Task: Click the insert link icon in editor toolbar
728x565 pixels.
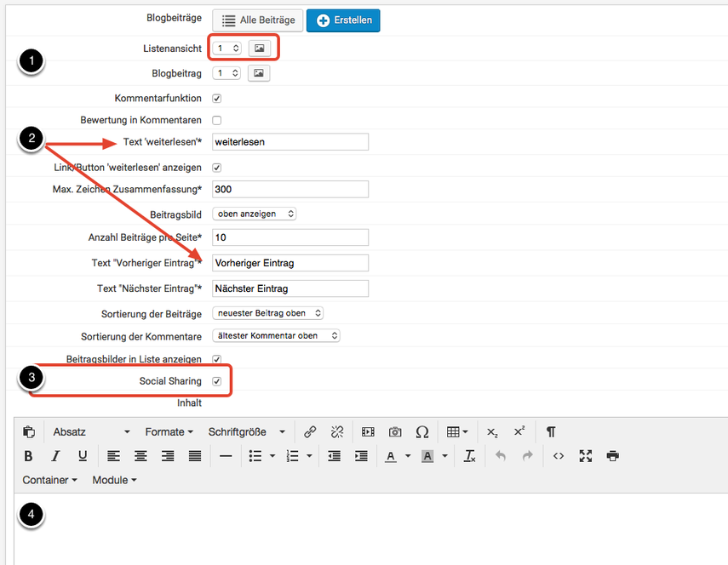Action: coord(310,432)
